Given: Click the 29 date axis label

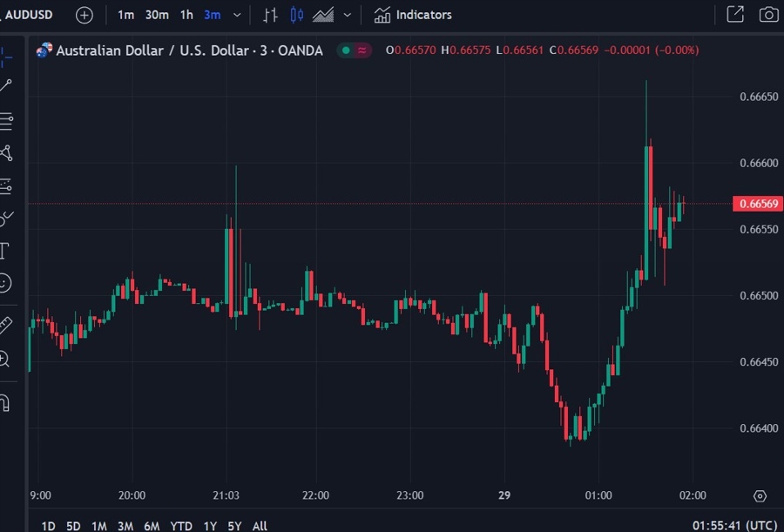Looking at the screenshot, I should (504, 495).
